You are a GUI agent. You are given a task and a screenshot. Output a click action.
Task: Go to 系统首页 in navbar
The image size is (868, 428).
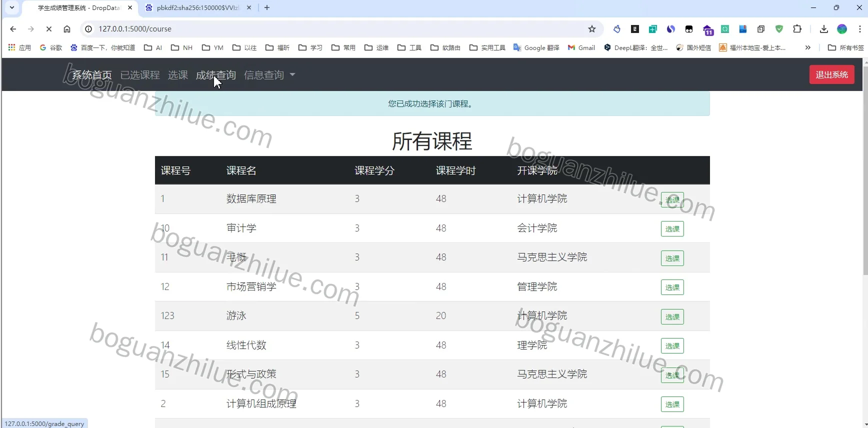coord(92,75)
